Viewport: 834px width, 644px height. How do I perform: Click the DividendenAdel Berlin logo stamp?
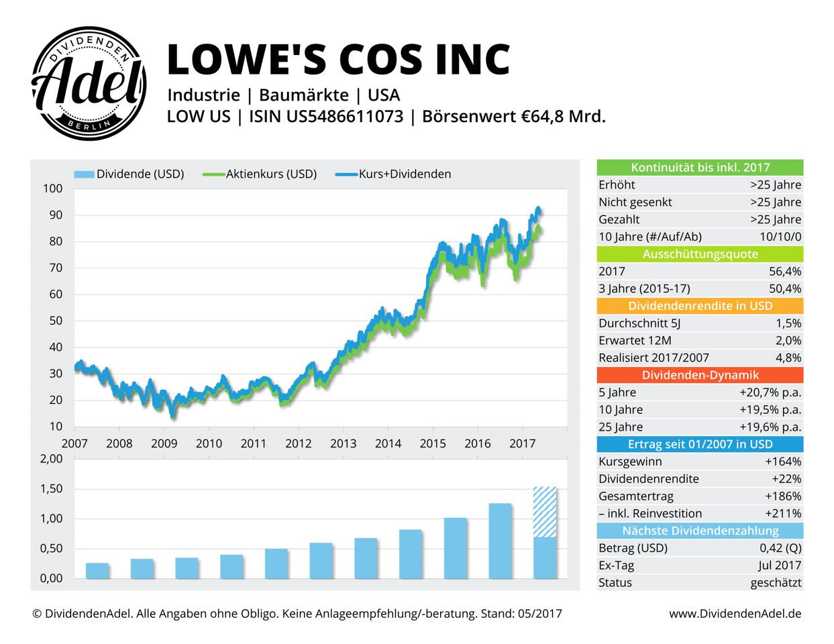tap(89, 80)
